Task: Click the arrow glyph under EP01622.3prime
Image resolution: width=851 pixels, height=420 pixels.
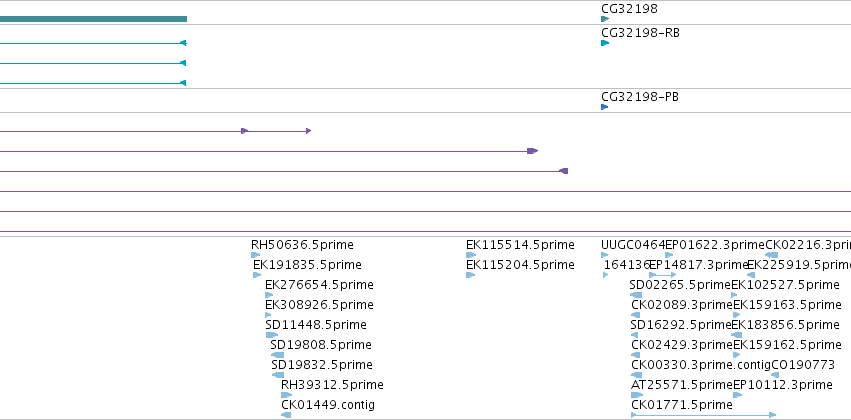Action: pos(669,255)
